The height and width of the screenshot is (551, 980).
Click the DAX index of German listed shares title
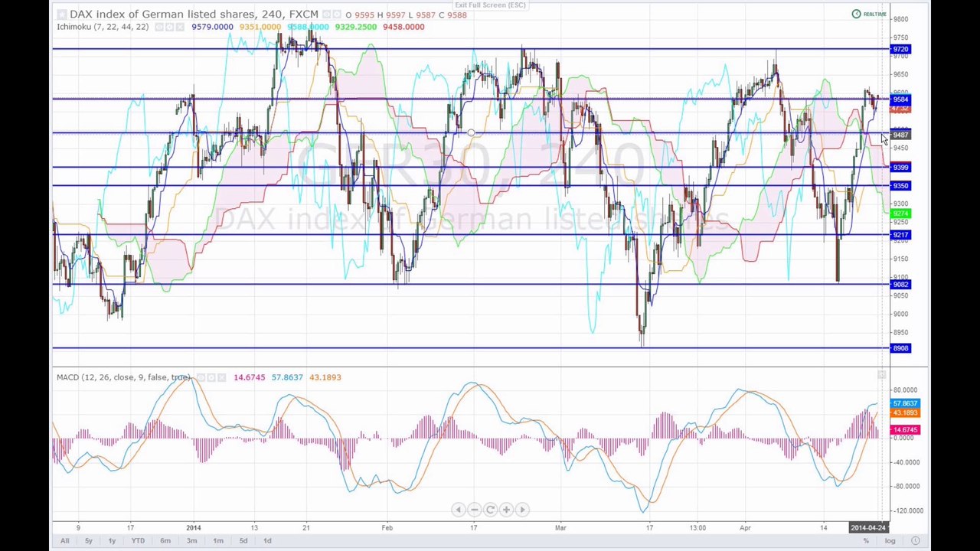(162, 14)
